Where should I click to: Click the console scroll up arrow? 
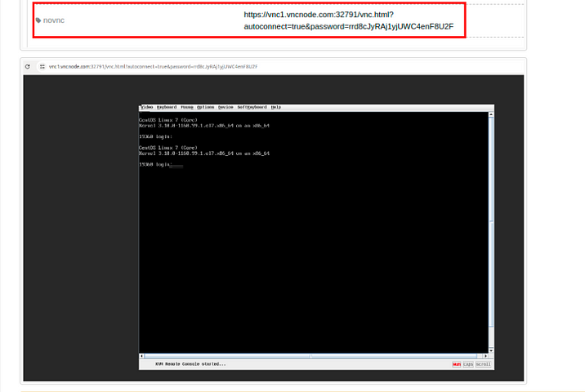tap(491, 114)
